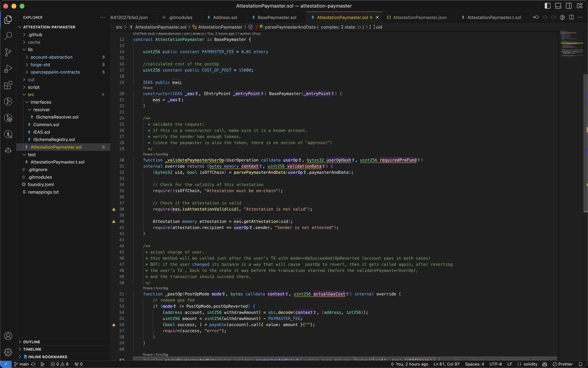Open the Extensions view in the activity bar
588x368 pixels.
pyautogui.click(x=8, y=85)
